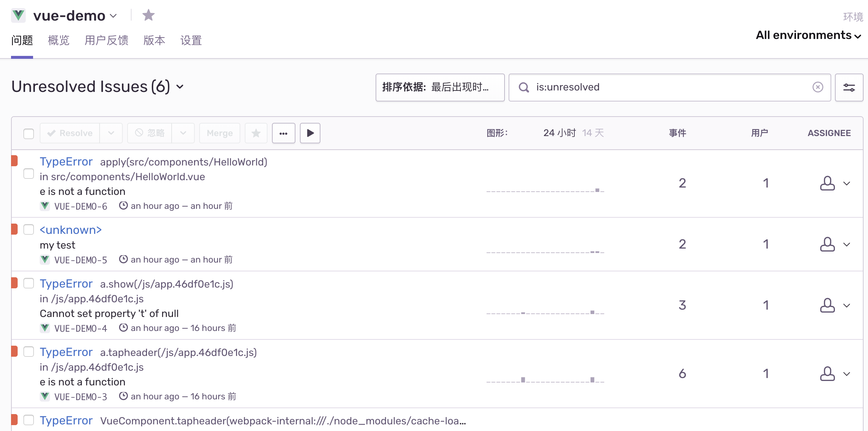Select the VueComponent.tapheader issue checkbox
Image resolution: width=868 pixels, height=431 pixels.
tap(29, 420)
